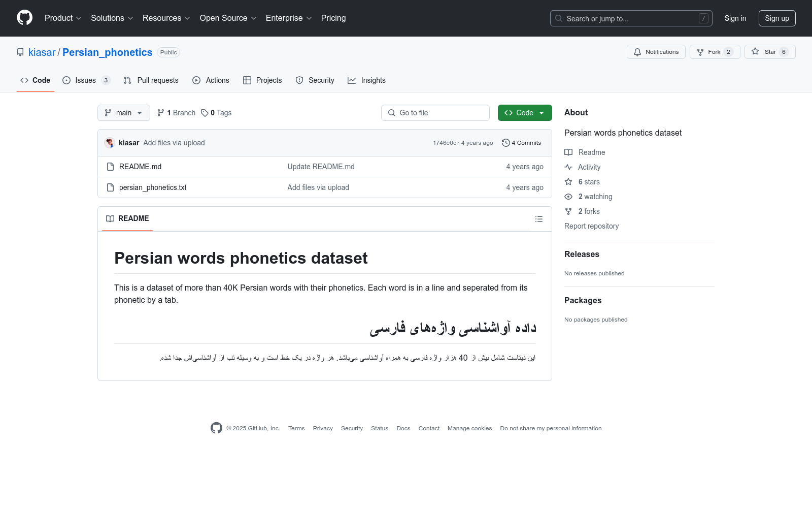Open the Pricing page
The height and width of the screenshot is (508, 812).
(333, 18)
